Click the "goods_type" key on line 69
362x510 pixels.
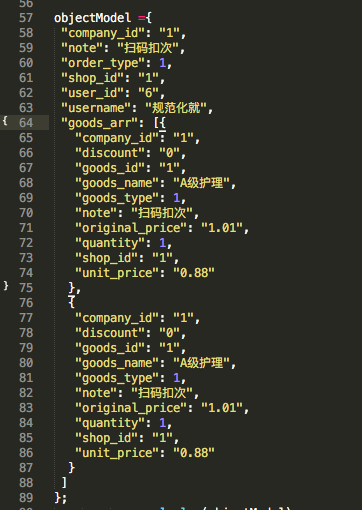pyautogui.click(x=117, y=198)
